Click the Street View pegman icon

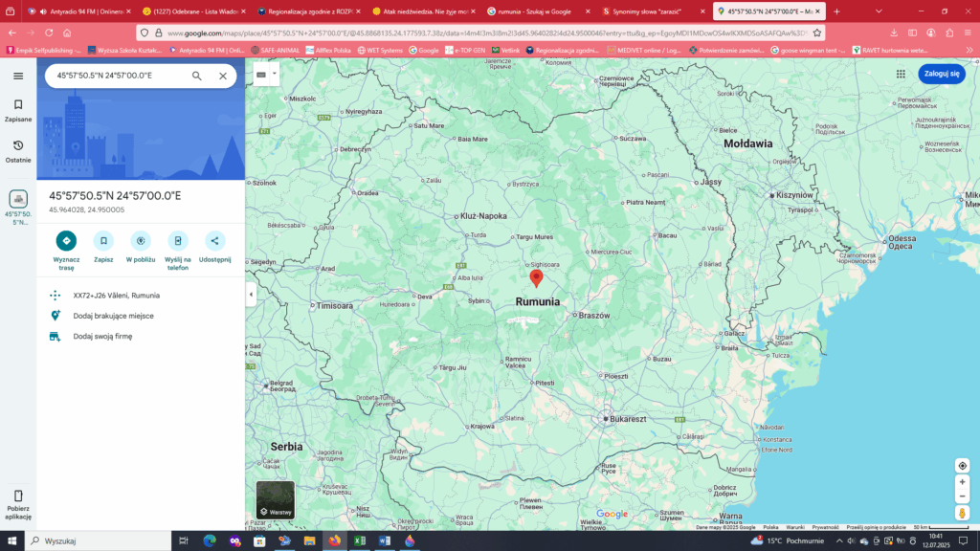tap(963, 513)
